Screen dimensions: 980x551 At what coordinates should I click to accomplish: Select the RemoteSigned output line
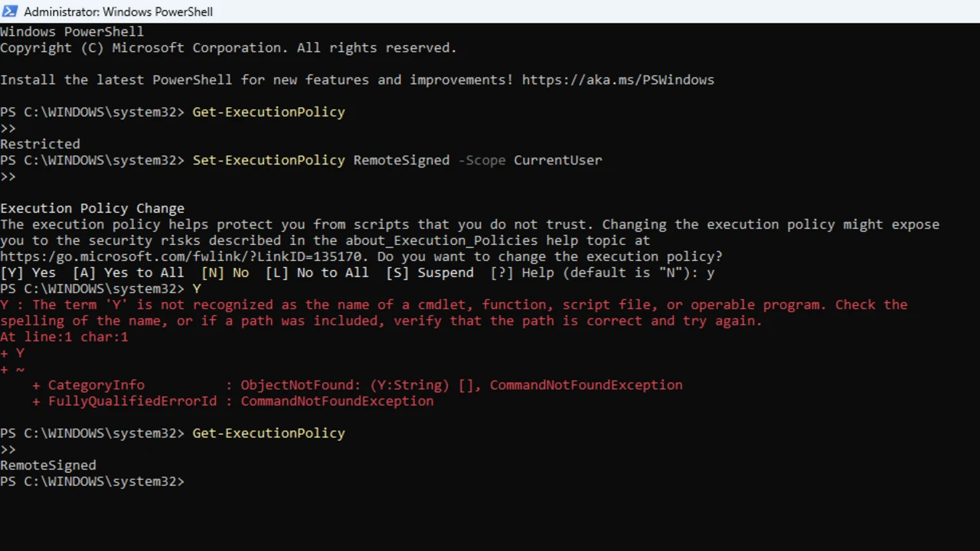tap(47, 465)
